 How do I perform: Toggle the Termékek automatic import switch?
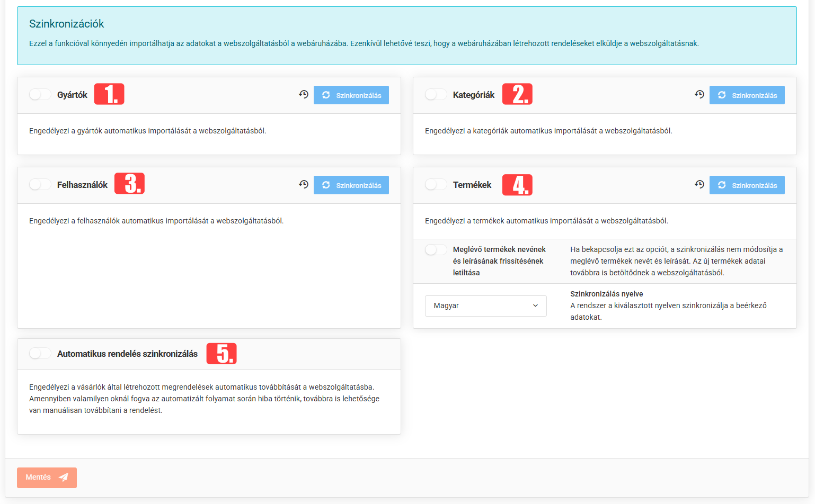[x=436, y=185]
